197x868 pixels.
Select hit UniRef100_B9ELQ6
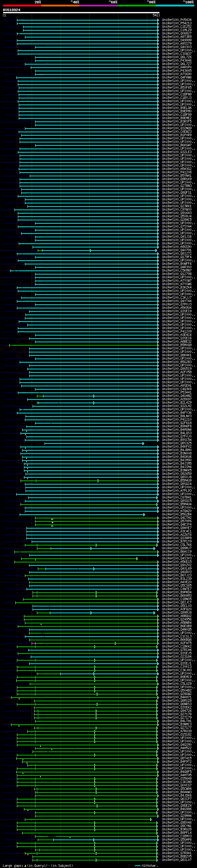tap(177, 108)
